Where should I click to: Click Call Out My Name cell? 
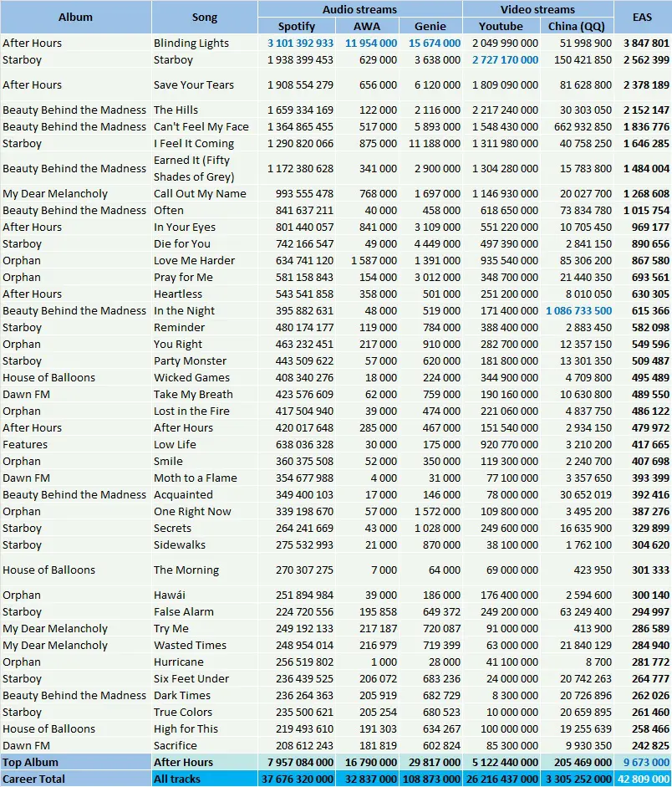(205, 194)
